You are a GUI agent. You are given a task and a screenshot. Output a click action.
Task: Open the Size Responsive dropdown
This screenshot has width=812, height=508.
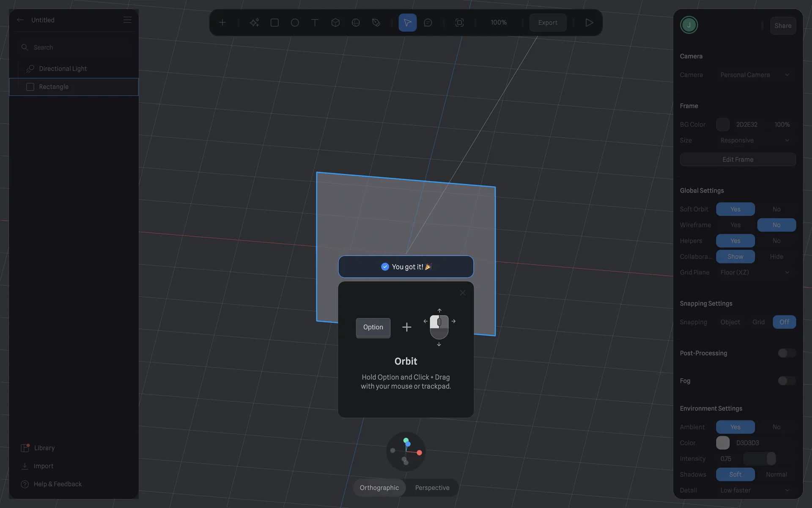[754, 140]
